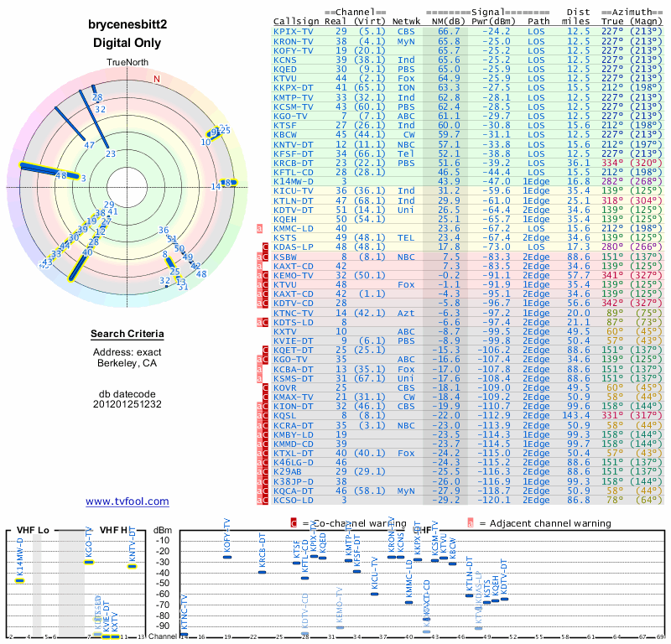Click the KSTS callsign in the table
The height and width of the screenshot is (644, 671).
[285, 237]
